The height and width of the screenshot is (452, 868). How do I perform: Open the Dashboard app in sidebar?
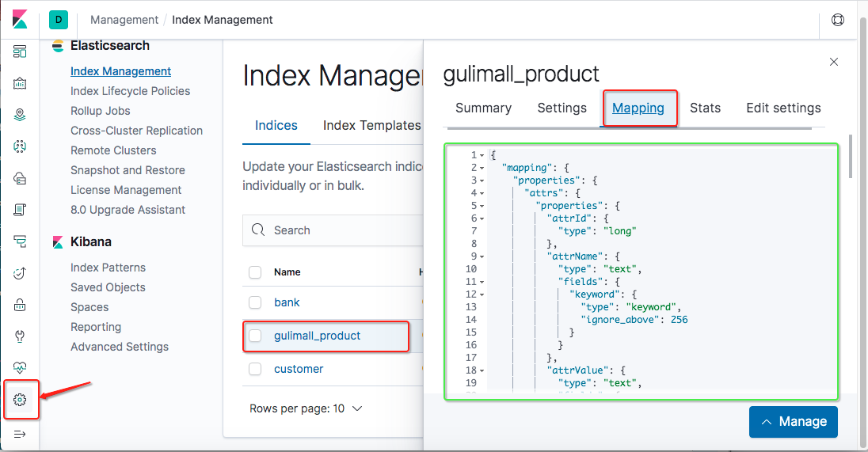[x=20, y=51]
